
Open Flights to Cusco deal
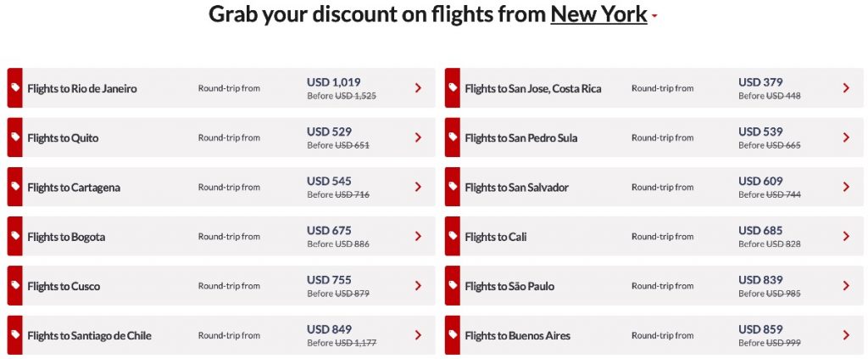64,286
